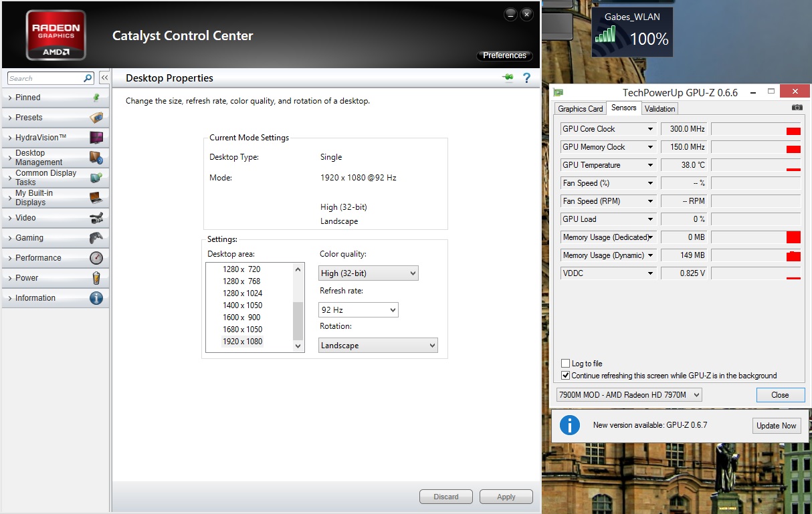Viewport: 812px width, 514px height.
Task: Click the GPU Core Clock 300.0 MHz value
Action: coord(684,129)
